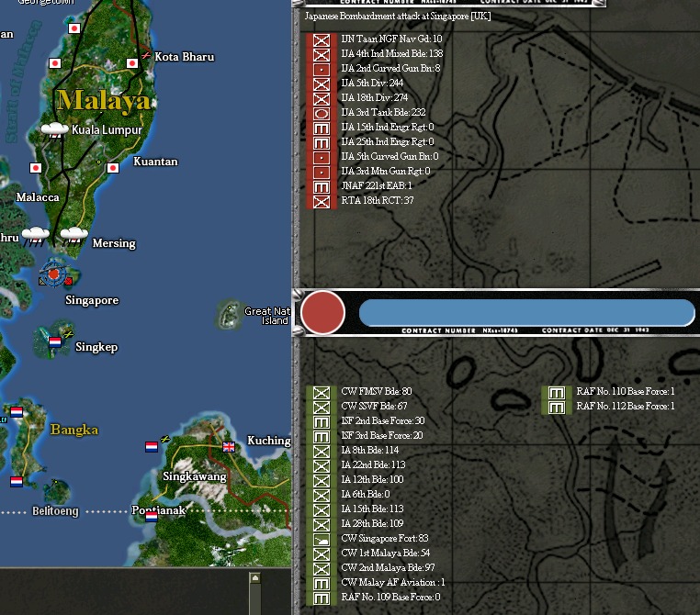Click the rain cloud over Kuala Lumpur
The image size is (700, 615).
pos(54,130)
